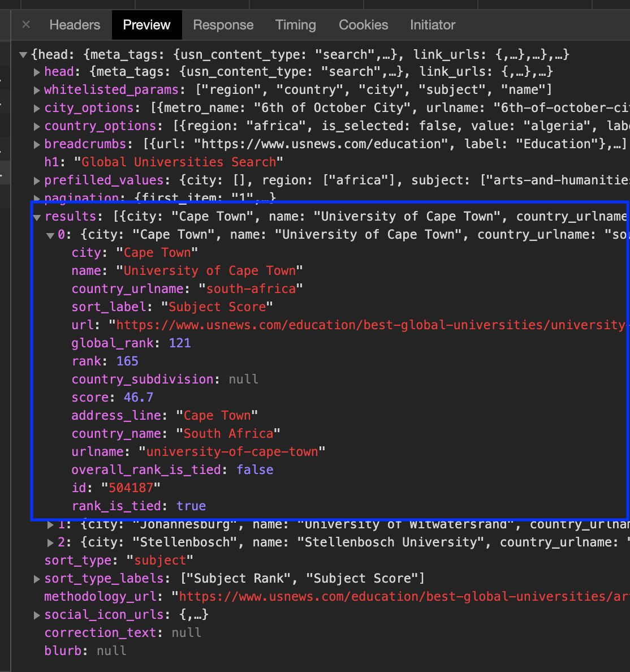Expand the breadcrumbs array
The image size is (630, 672).
pos(36,144)
